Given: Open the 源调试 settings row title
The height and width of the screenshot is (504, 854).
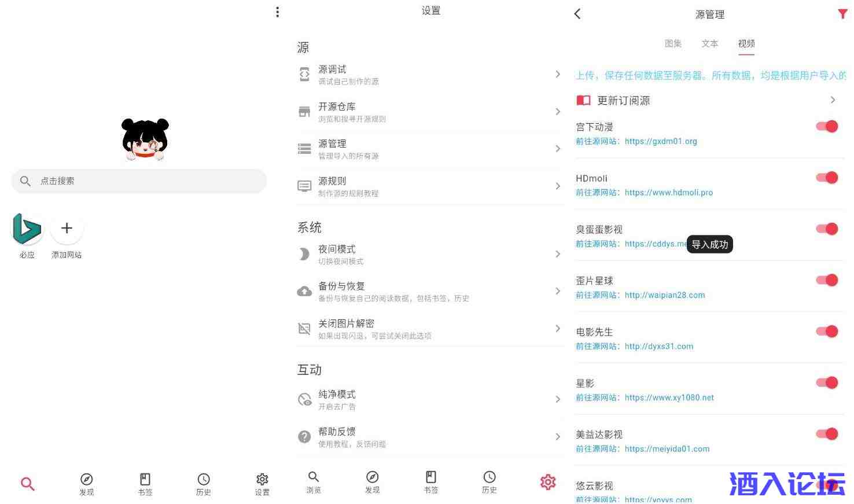Looking at the screenshot, I should tap(332, 69).
